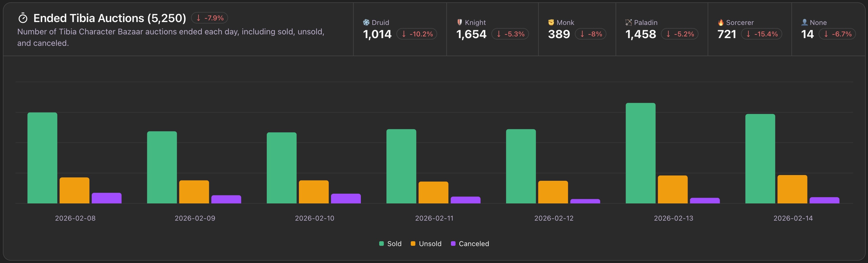Image resolution: width=868 pixels, height=263 pixels.
Task: Click the 2026-02-14 date axis label
Action: 793,218
